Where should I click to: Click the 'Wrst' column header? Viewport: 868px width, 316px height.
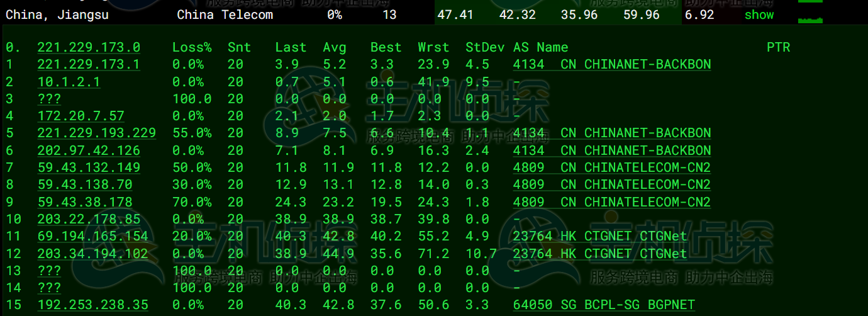pyautogui.click(x=433, y=47)
